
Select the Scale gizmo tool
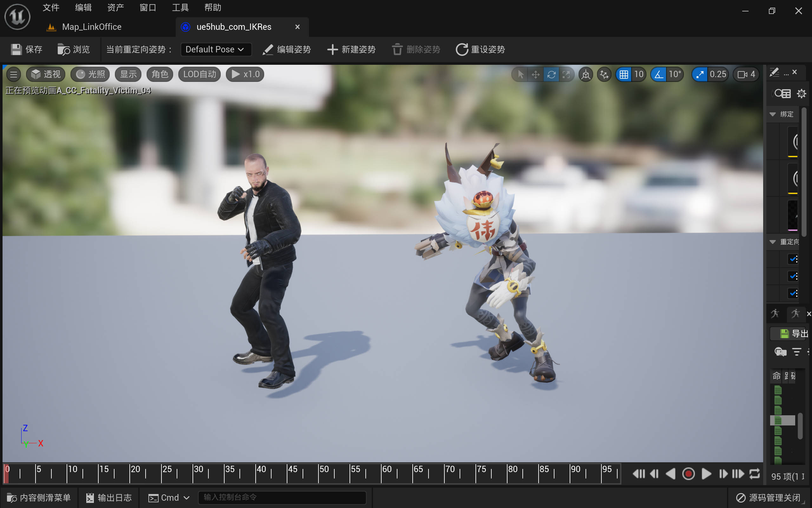[566, 74]
